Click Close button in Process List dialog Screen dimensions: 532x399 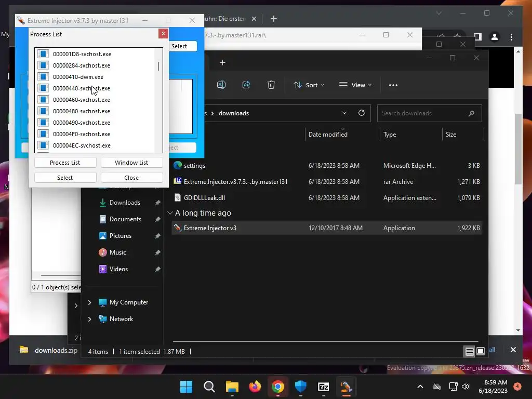click(x=131, y=178)
